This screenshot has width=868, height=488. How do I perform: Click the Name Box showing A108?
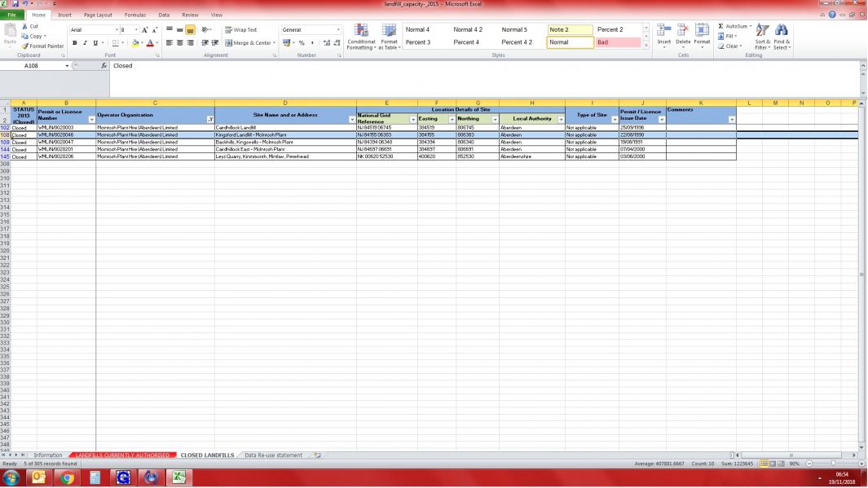(37, 66)
